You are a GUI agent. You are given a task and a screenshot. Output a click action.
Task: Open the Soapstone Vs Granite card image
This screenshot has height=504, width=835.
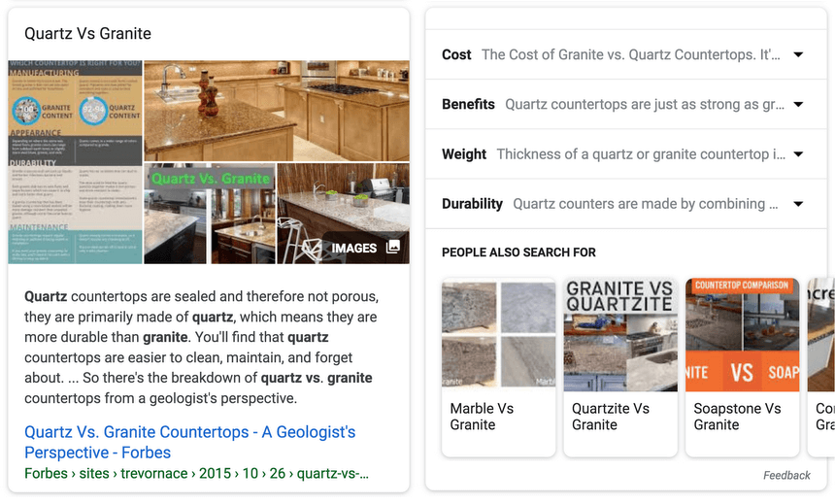[x=741, y=334]
